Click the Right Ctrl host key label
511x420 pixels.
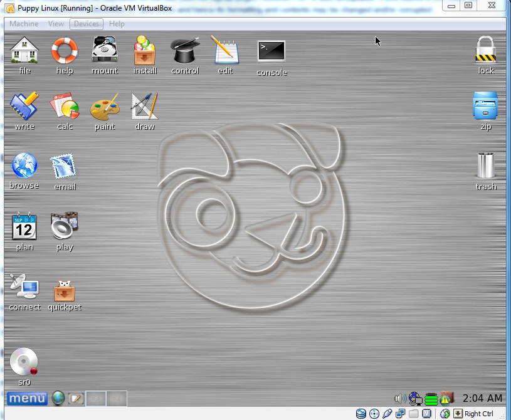pos(479,414)
